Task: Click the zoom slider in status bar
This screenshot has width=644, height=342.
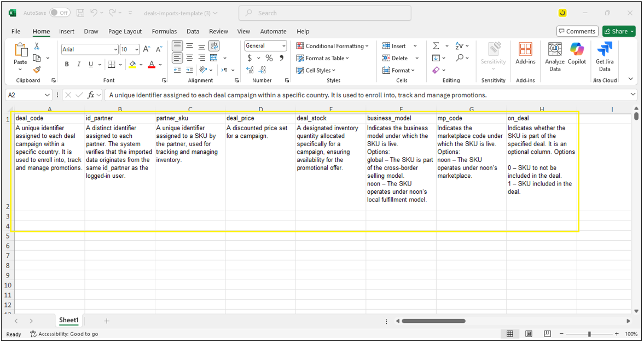Action: click(589, 334)
